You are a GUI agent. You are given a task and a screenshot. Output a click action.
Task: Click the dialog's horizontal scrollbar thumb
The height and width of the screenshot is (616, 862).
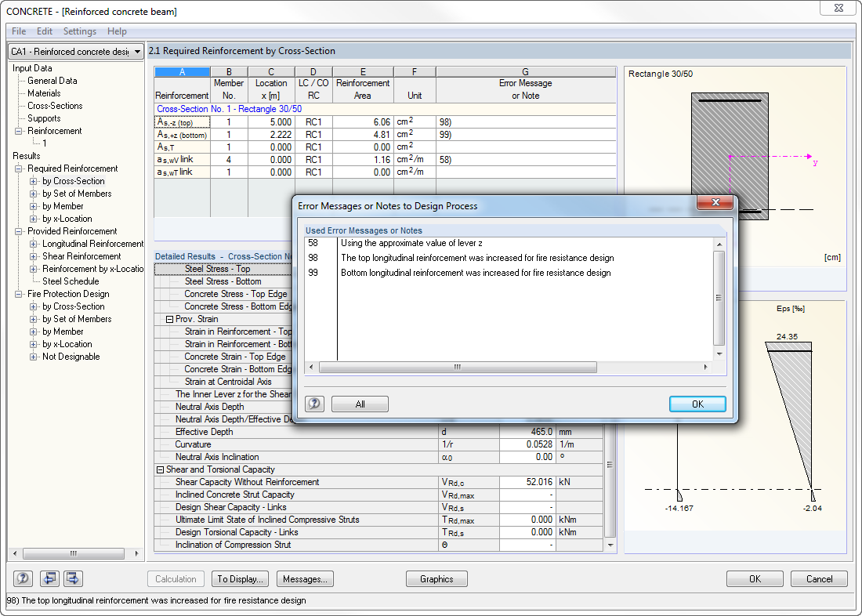click(x=458, y=367)
